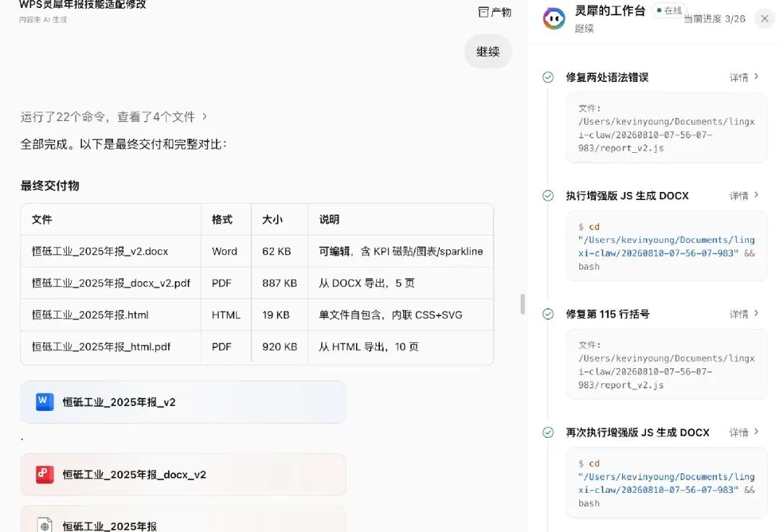783x532 pixels.
Task: Expand the chevron beside 再次执行增强版 JS 生成 DOCX 详情
Action: pos(756,431)
